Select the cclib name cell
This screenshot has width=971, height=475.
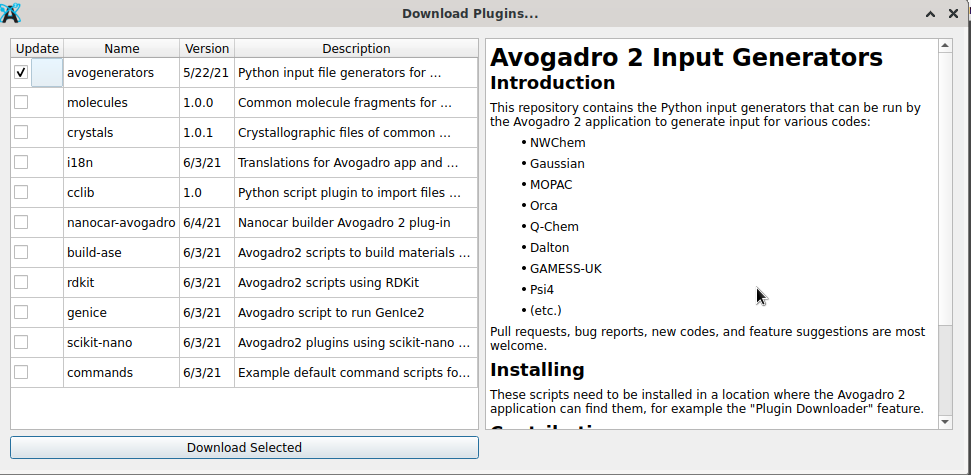point(121,193)
